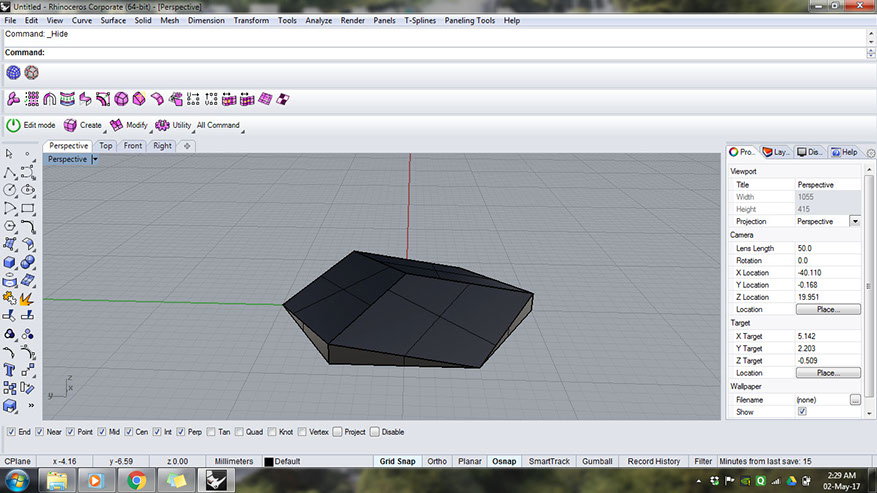Select the arrow pointer tool in left toolbar

pyautogui.click(x=9, y=154)
